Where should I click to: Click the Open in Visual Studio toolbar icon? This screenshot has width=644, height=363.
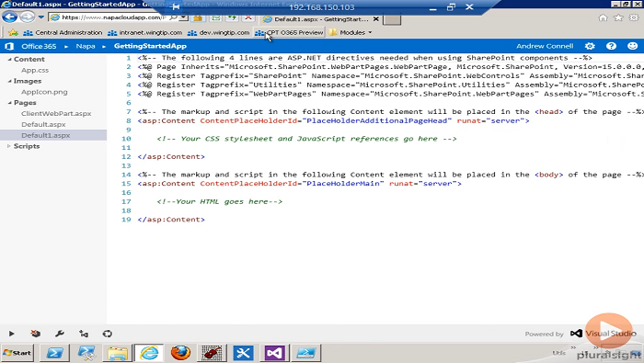click(x=84, y=334)
